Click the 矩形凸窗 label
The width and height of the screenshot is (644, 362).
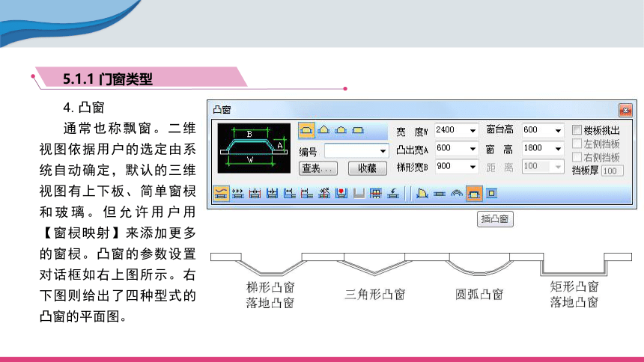point(574,286)
